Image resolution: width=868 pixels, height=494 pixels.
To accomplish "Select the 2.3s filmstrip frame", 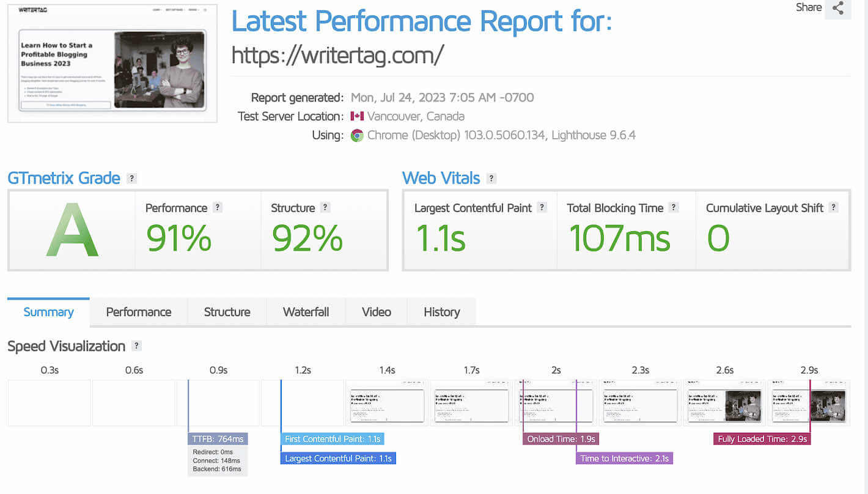I will click(x=640, y=403).
